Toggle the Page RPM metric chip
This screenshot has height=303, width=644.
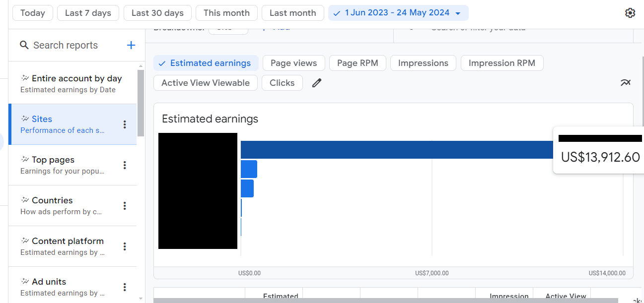click(358, 63)
